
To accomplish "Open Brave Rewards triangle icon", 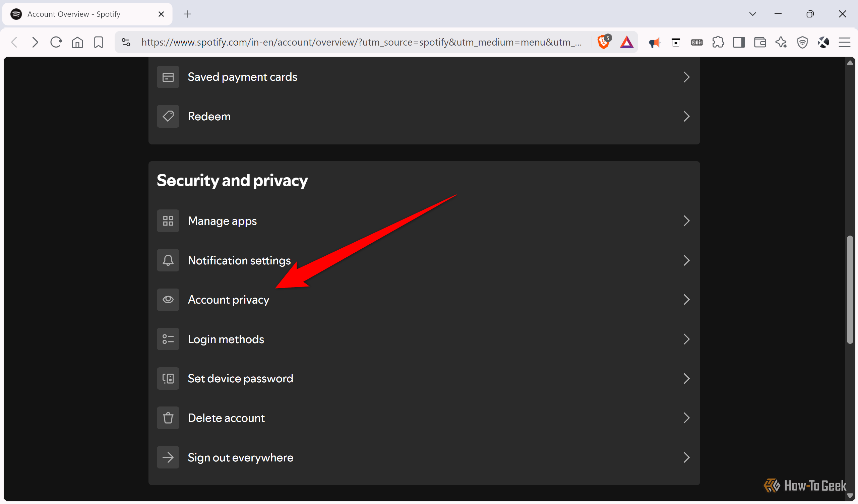I will tap(626, 42).
